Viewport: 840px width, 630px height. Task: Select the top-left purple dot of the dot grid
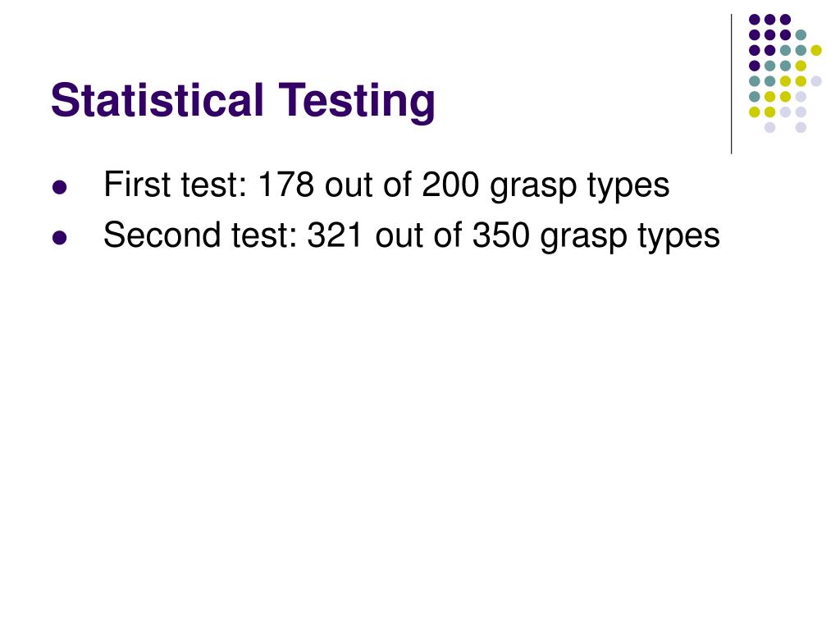[x=755, y=20]
